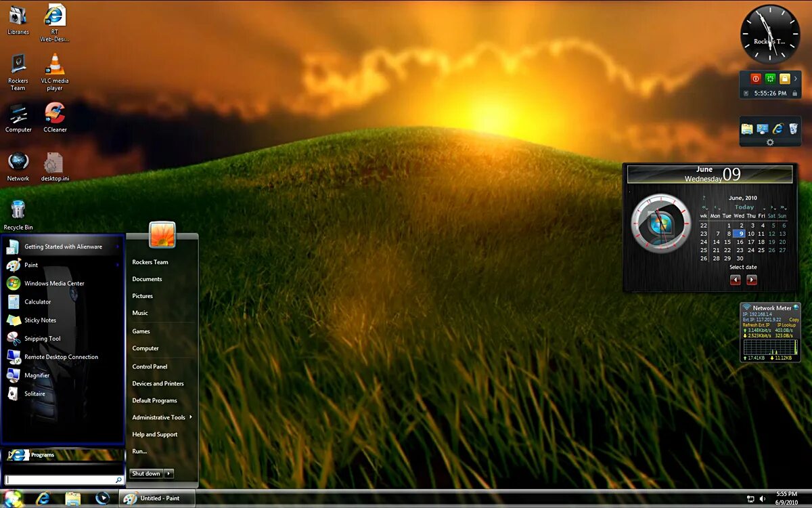Open Control Panel from Start menu

[x=150, y=366]
